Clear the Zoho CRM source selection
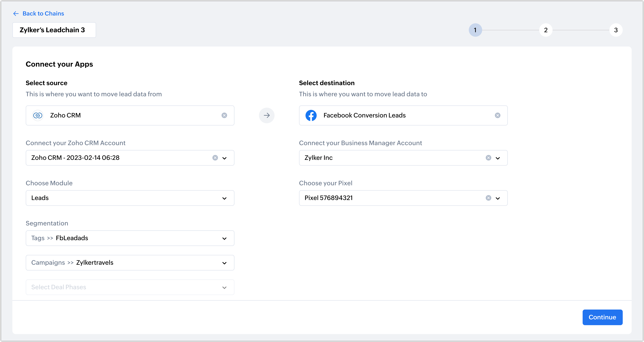The width and height of the screenshot is (644, 342). pos(224,115)
